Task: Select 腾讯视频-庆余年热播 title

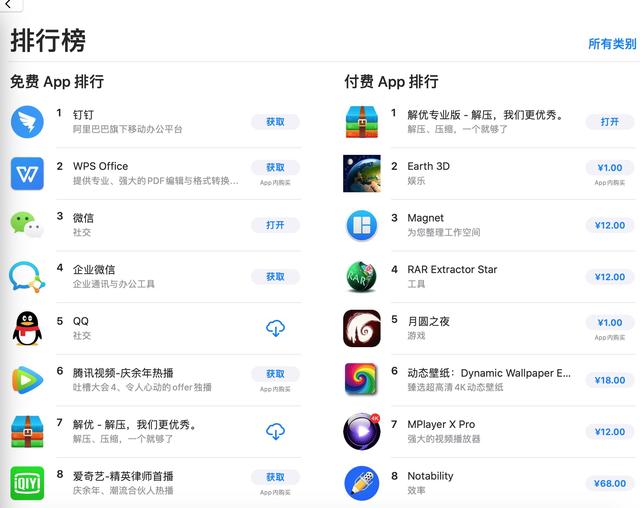Action: click(123, 373)
